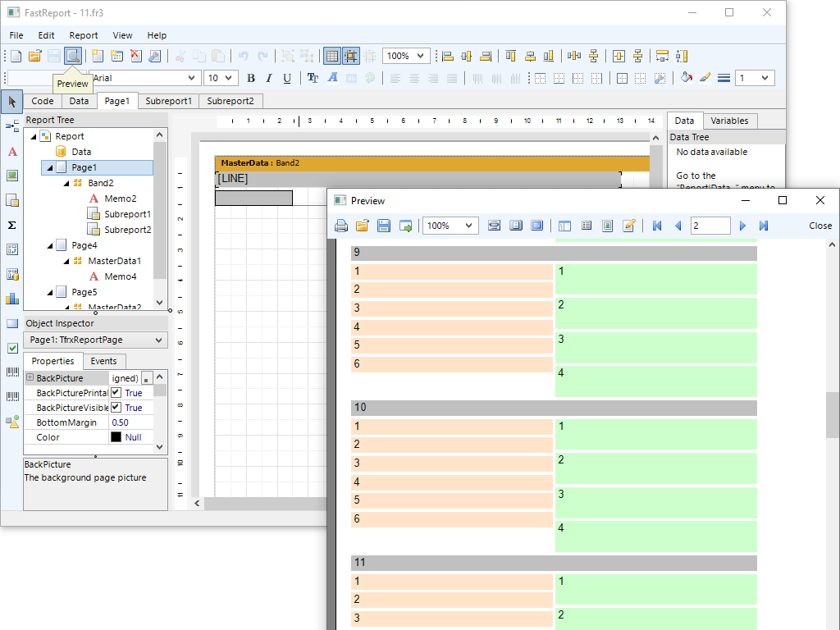Click the Preview icon in the main toolbar

point(73,56)
